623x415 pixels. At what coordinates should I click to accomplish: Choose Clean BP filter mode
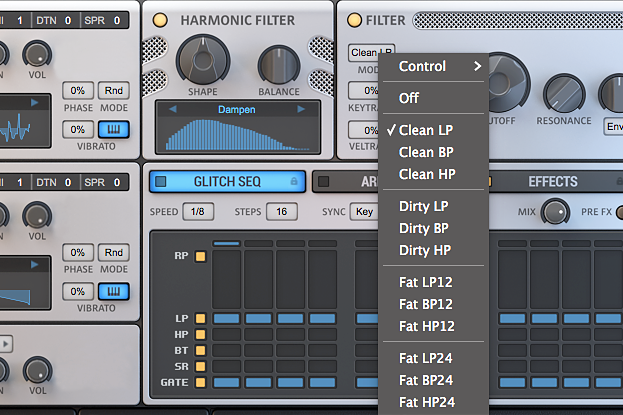point(433,152)
